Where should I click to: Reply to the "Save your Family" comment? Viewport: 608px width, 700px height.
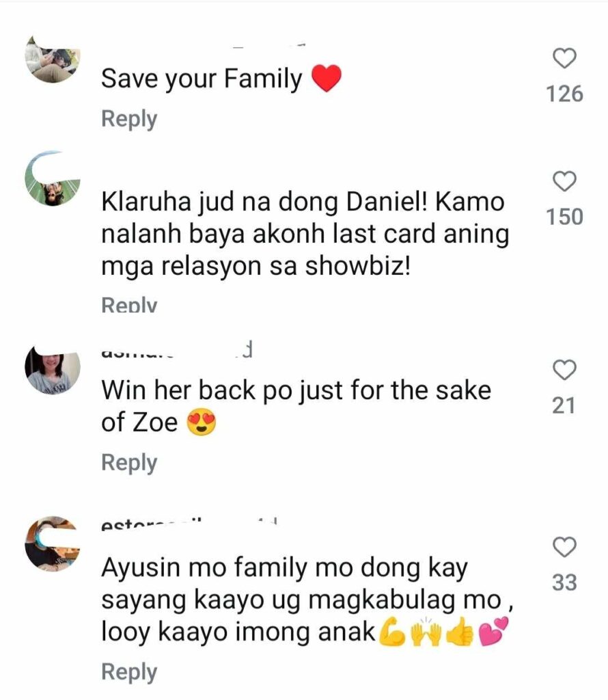[x=129, y=119]
